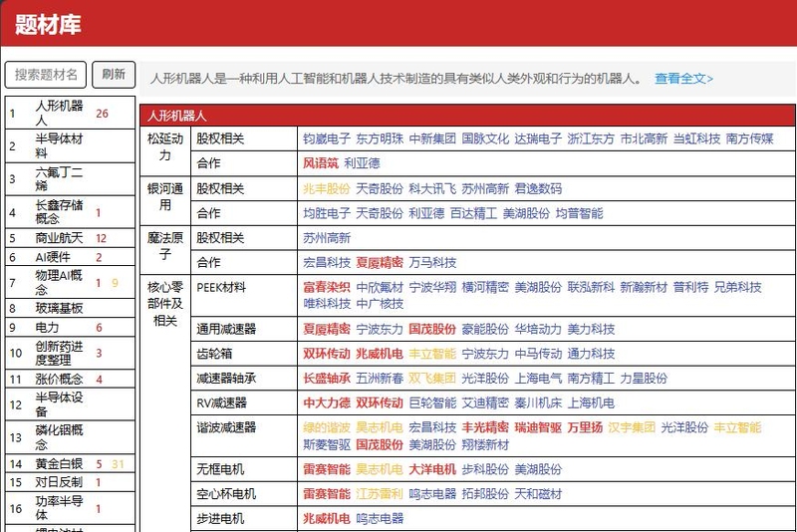The height and width of the screenshot is (532, 797).
Task: Select 黄金白银 in the theme list
Action: point(70,463)
